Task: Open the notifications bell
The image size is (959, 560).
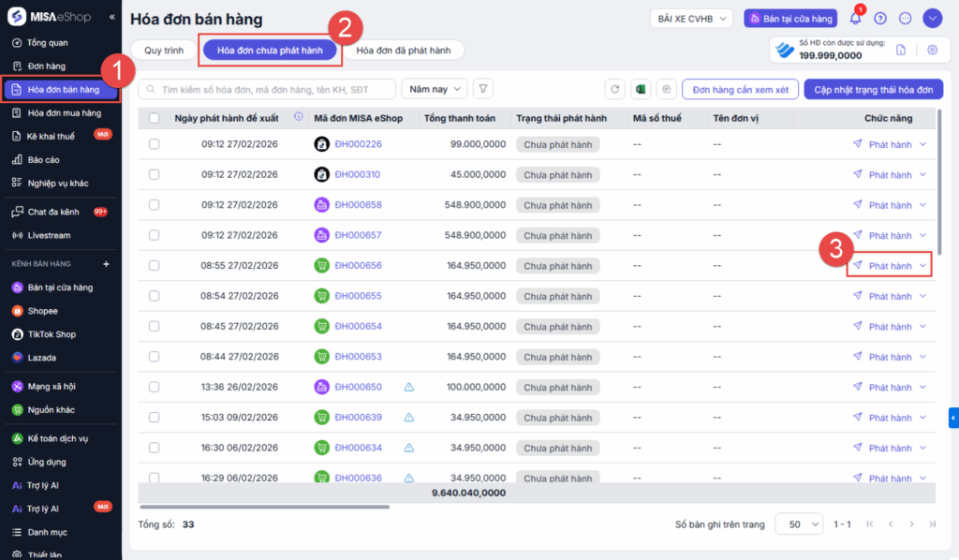Action: [855, 18]
